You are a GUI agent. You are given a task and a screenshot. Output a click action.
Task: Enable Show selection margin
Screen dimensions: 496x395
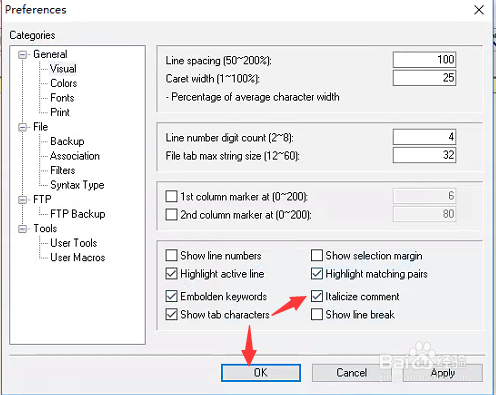click(x=317, y=255)
